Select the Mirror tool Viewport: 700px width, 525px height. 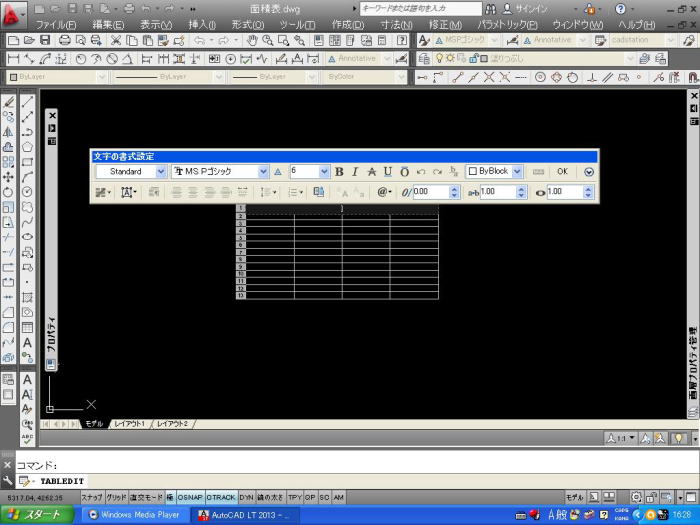pyautogui.click(x=8, y=132)
